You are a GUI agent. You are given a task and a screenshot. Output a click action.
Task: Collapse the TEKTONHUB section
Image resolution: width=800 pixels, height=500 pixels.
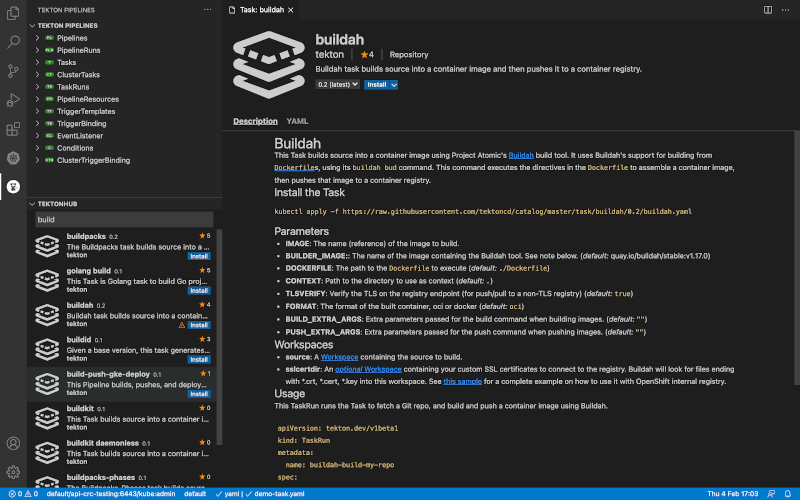[32, 204]
